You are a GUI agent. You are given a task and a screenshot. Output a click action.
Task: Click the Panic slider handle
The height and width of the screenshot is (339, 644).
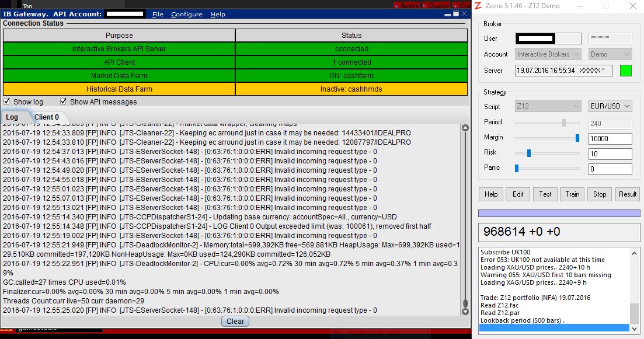517,168
